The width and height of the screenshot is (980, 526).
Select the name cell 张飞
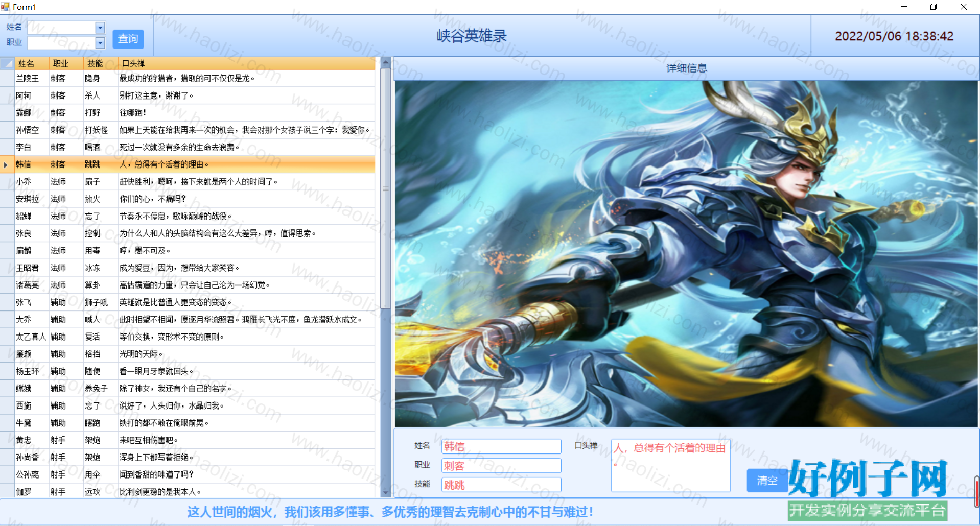point(32,302)
